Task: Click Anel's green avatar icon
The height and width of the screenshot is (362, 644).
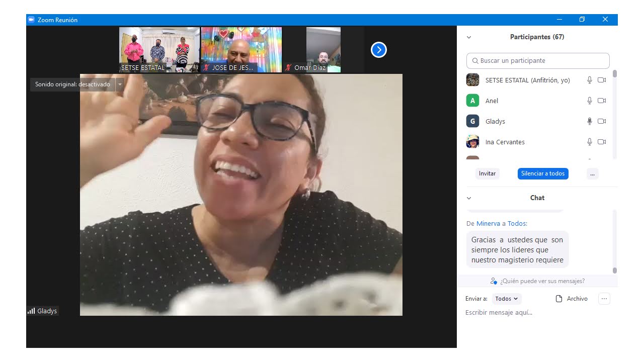Action: (x=472, y=101)
